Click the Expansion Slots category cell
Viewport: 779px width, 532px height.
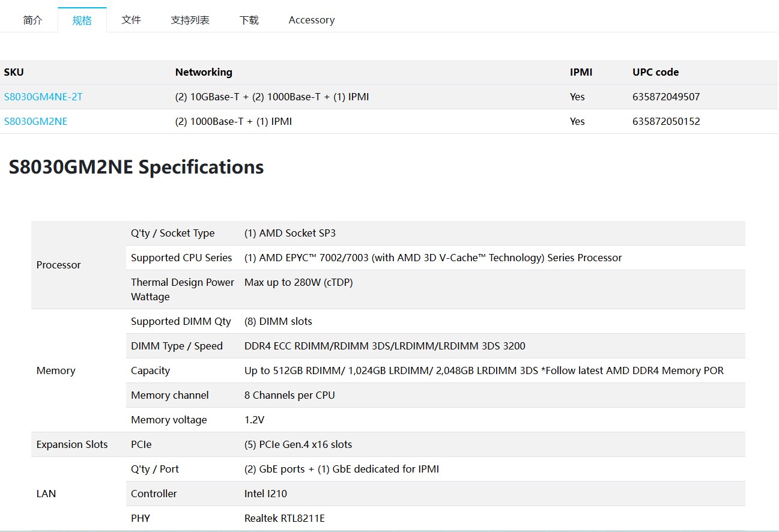point(72,444)
